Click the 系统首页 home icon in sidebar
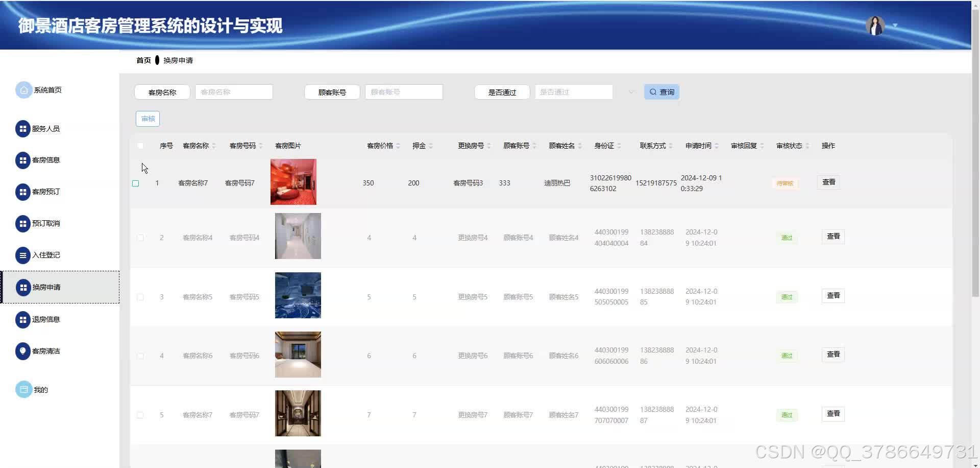The height and width of the screenshot is (468, 980). pyautogui.click(x=23, y=90)
